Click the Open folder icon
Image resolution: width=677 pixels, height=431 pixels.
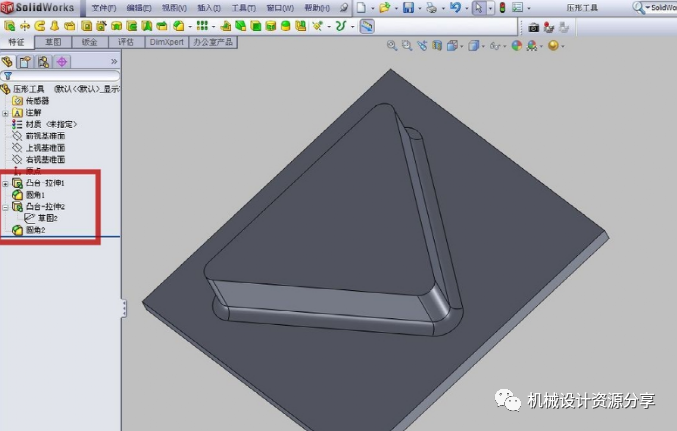[384, 7]
